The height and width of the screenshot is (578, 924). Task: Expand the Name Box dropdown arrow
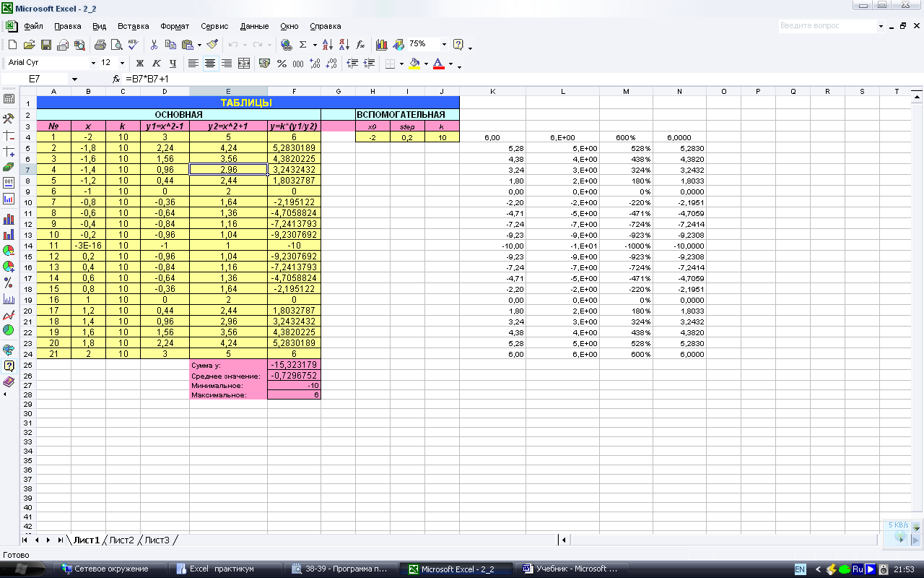[74, 79]
